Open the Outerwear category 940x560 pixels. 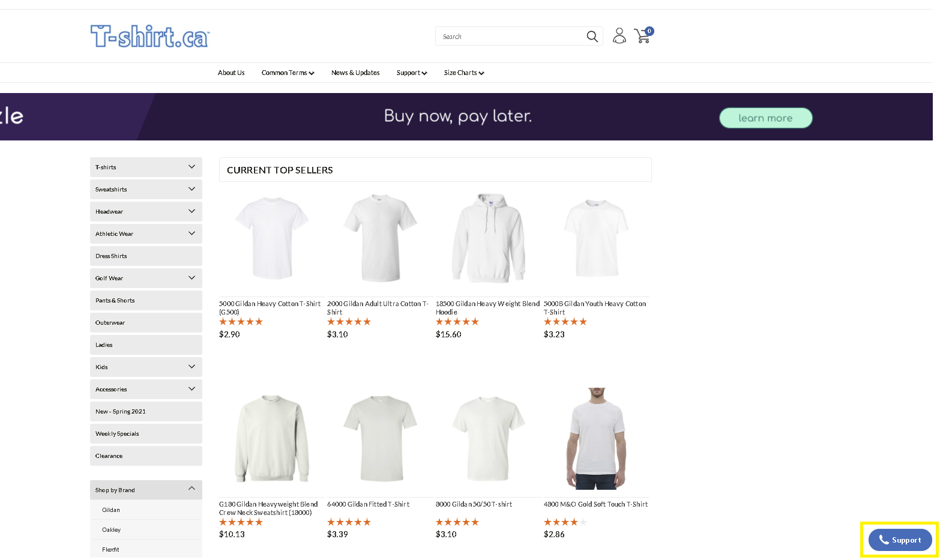(x=146, y=322)
